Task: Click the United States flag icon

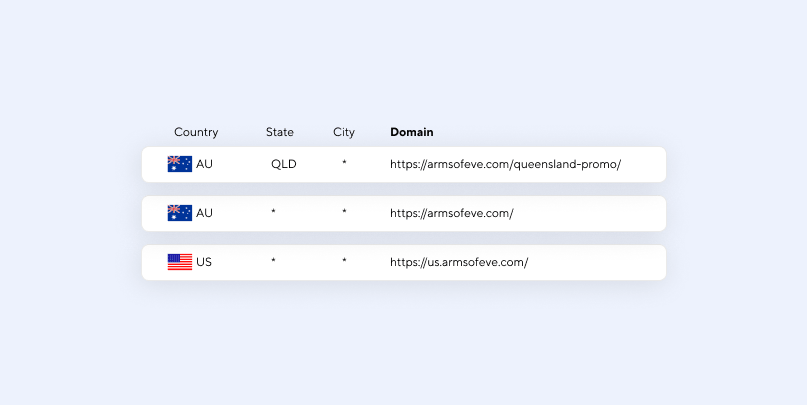Action: click(x=180, y=262)
